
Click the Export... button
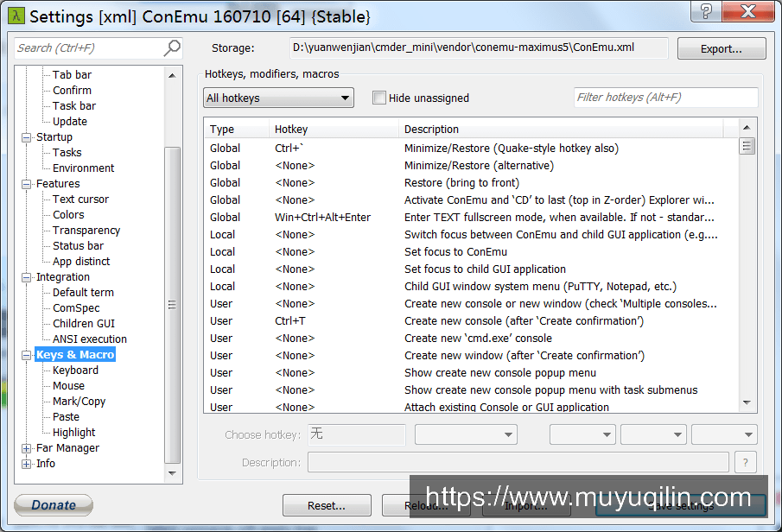[x=722, y=49]
